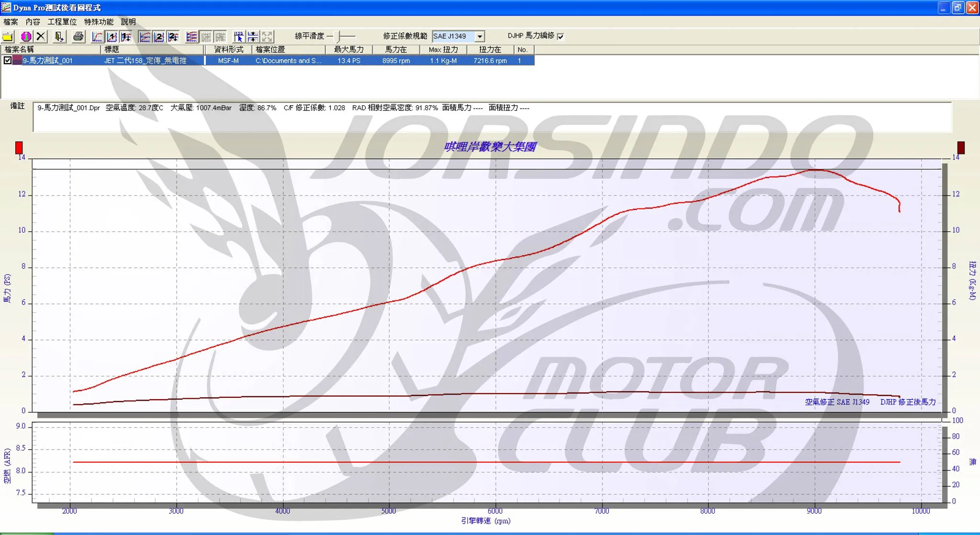980x535 pixels.
Task: Click the 檔案位置 column header
Action: 289,50
